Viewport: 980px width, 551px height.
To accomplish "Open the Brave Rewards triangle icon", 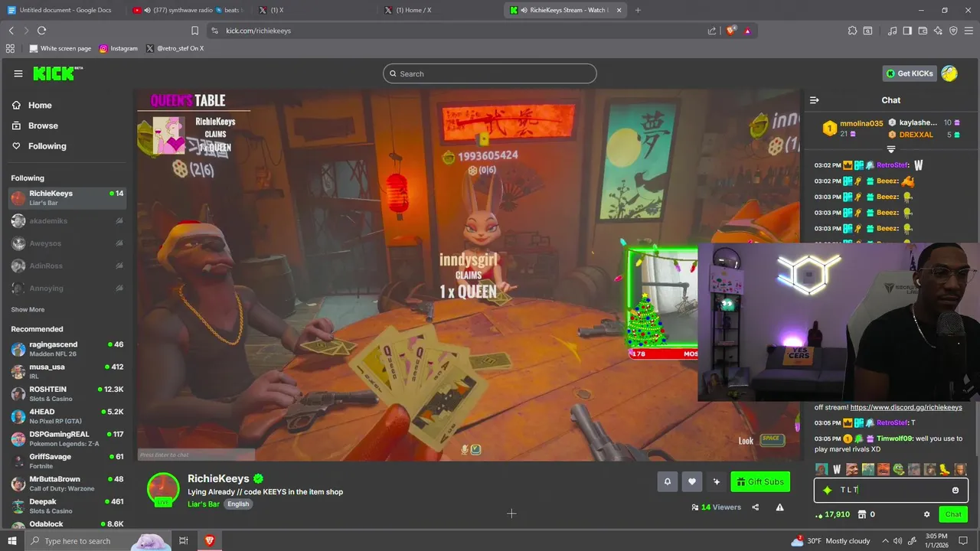I will click(747, 31).
